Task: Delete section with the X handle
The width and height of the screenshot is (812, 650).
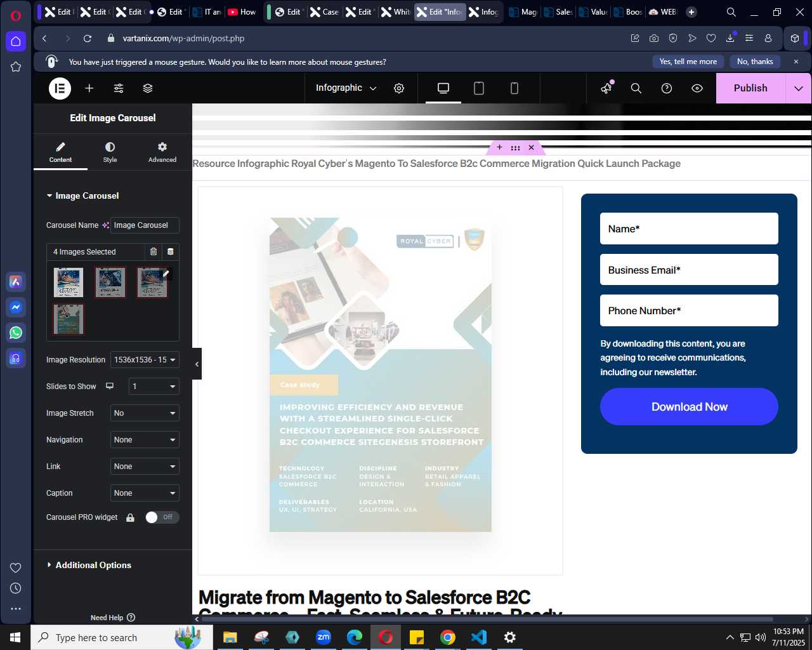Action: click(x=532, y=147)
